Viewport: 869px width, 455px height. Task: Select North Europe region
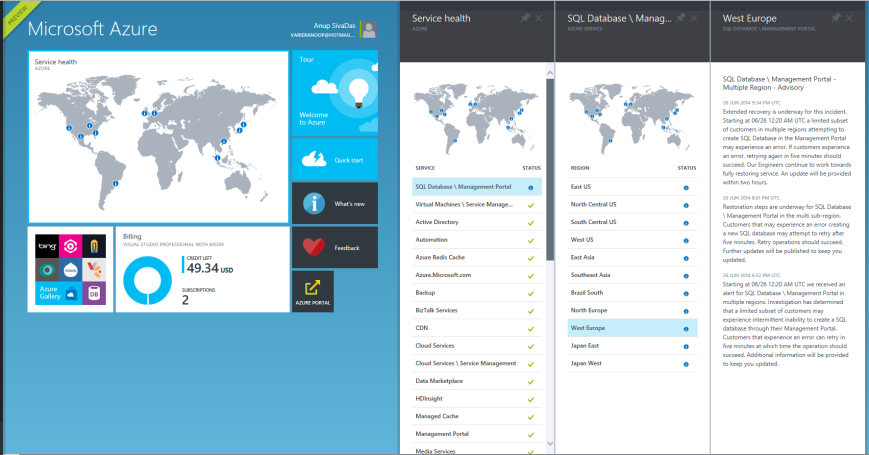click(632, 310)
